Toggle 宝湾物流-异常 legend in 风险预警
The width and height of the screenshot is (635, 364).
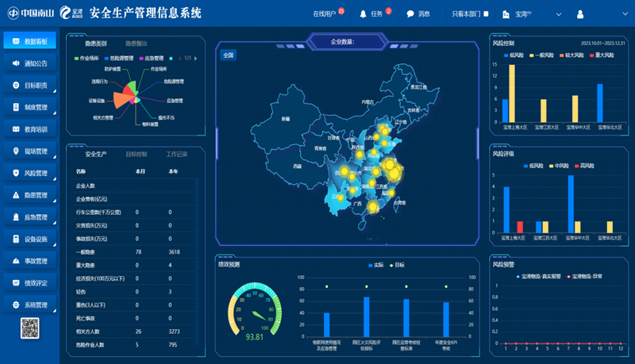tap(584, 277)
